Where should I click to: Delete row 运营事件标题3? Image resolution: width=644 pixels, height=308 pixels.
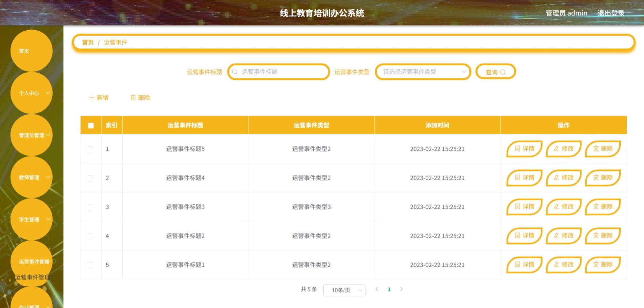[603, 207]
